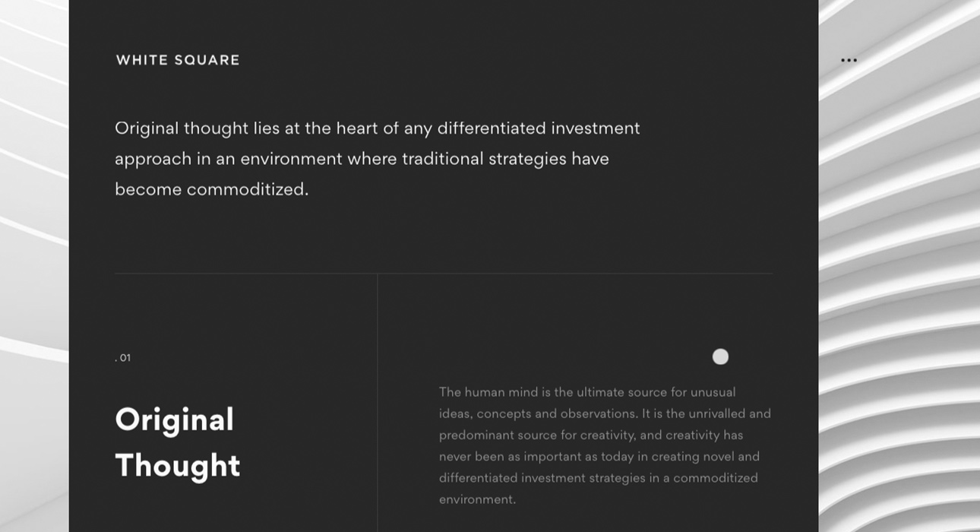Viewport: 980px width, 532px height.
Task: Click the final word 'environment.' in the paragraph
Action: [477, 499]
